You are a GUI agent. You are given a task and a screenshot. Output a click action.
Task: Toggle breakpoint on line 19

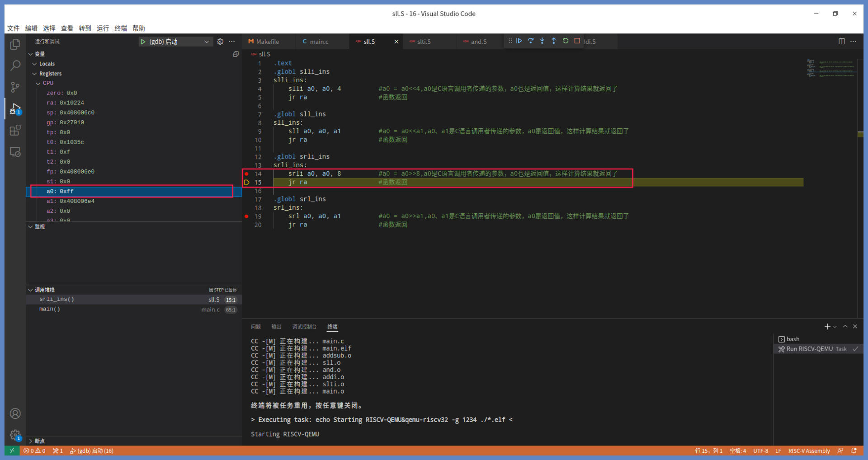tap(246, 216)
